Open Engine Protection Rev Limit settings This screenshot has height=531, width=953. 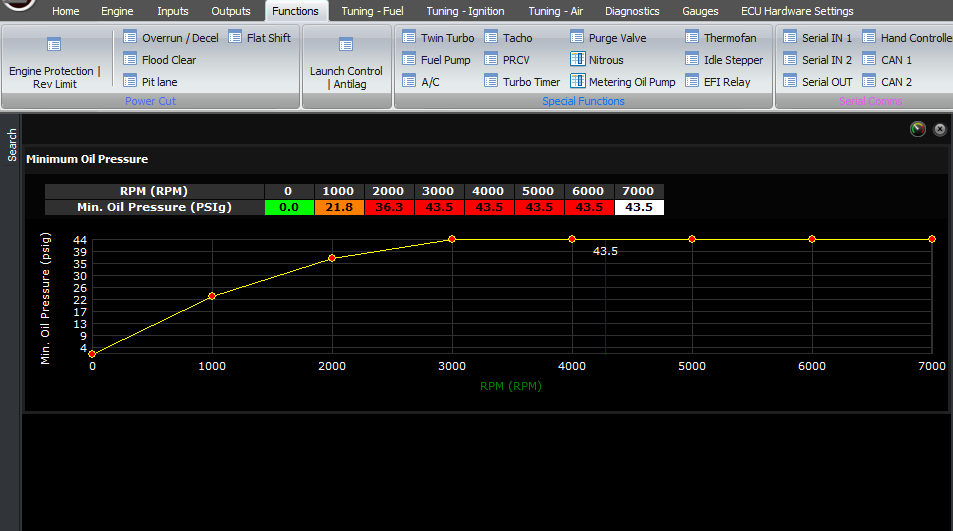(54, 63)
